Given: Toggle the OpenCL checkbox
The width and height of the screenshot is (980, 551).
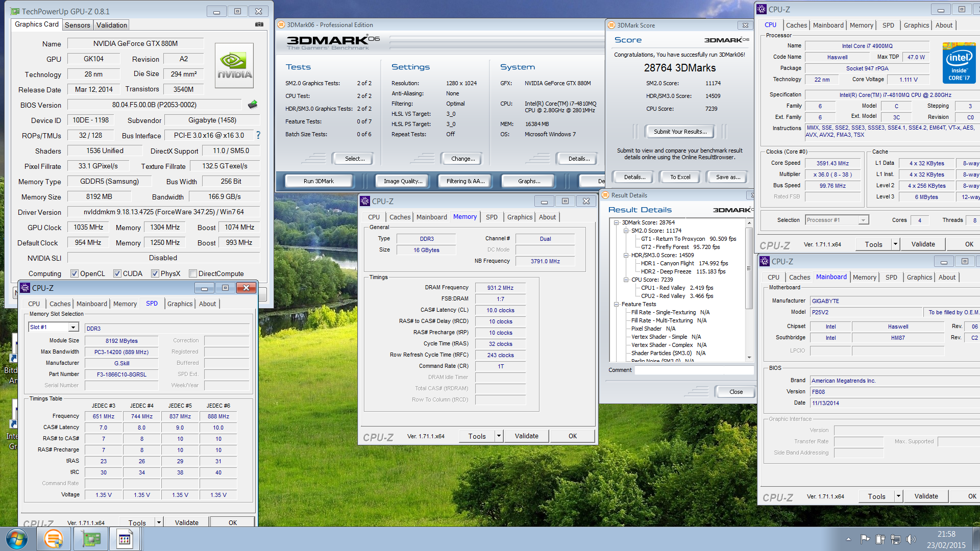Looking at the screenshot, I should (x=75, y=273).
